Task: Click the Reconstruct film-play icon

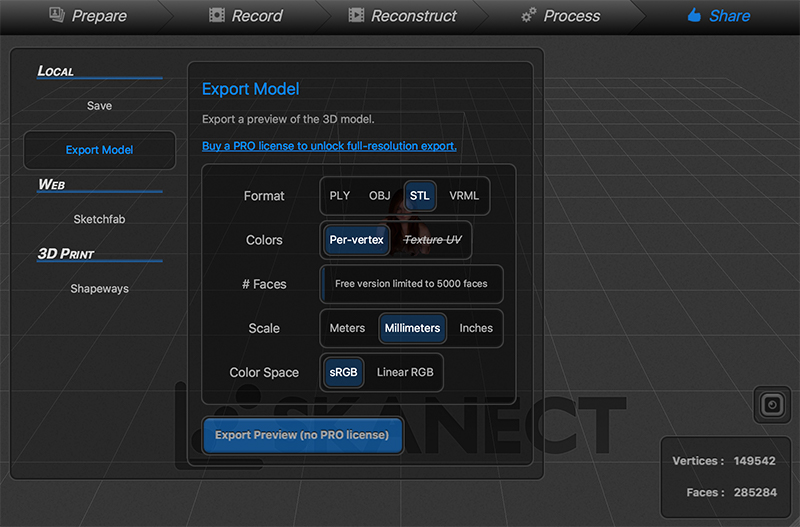Action: tap(356, 15)
